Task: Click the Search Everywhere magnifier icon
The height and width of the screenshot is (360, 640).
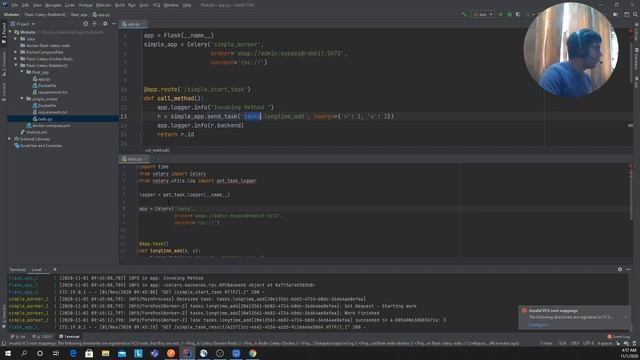Action: coord(635,14)
